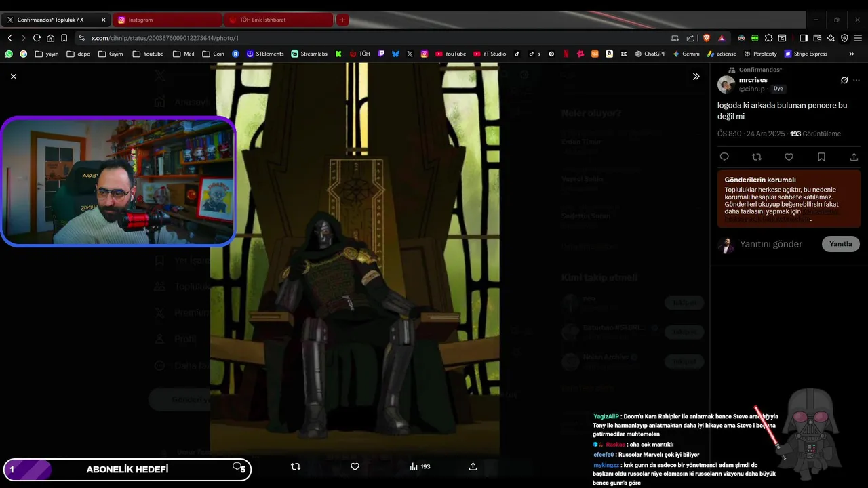Click the share icon below the photo
This screenshot has width=868, height=488.
tap(473, 466)
